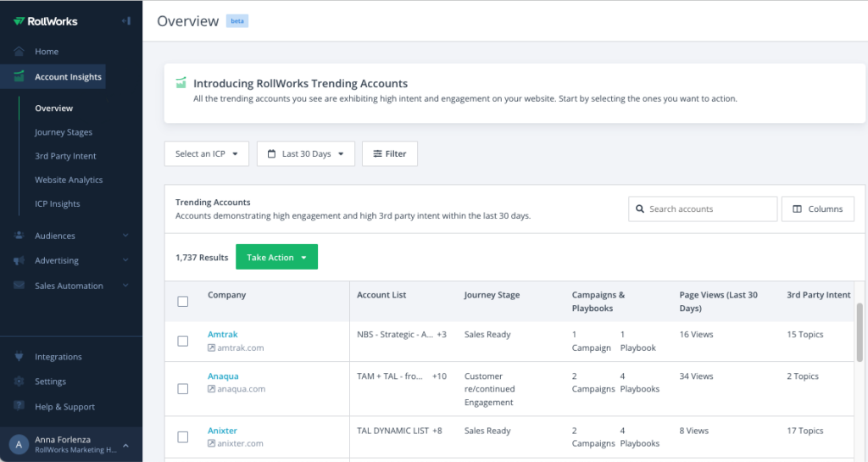Click the Account List column header
The height and width of the screenshot is (462, 868).
[381, 295]
